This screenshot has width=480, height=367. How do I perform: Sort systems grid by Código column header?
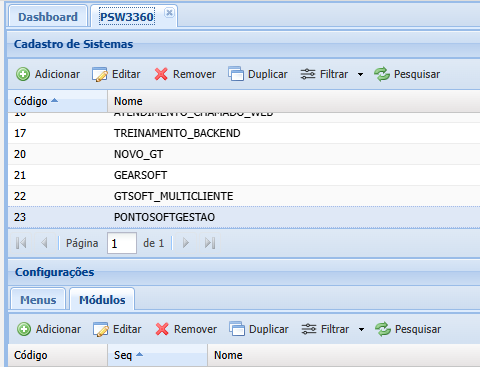click(58, 101)
